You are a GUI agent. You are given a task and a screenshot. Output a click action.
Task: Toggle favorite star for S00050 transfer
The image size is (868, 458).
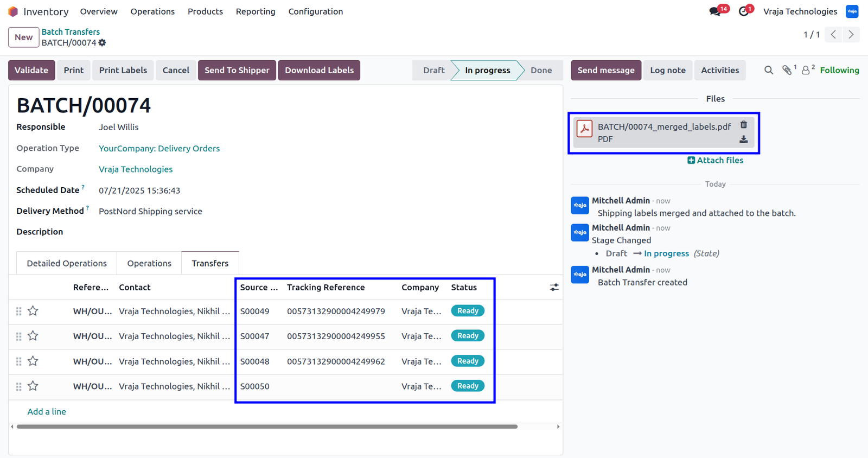pyautogui.click(x=33, y=386)
